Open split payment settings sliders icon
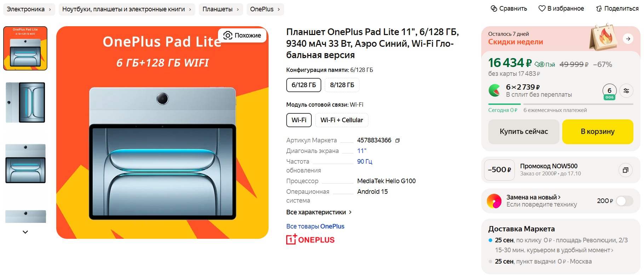 (626, 91)
